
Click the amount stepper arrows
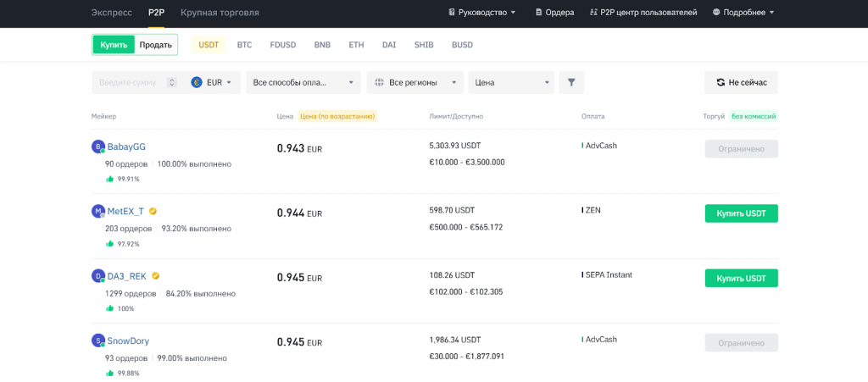(x=172, y=82)
